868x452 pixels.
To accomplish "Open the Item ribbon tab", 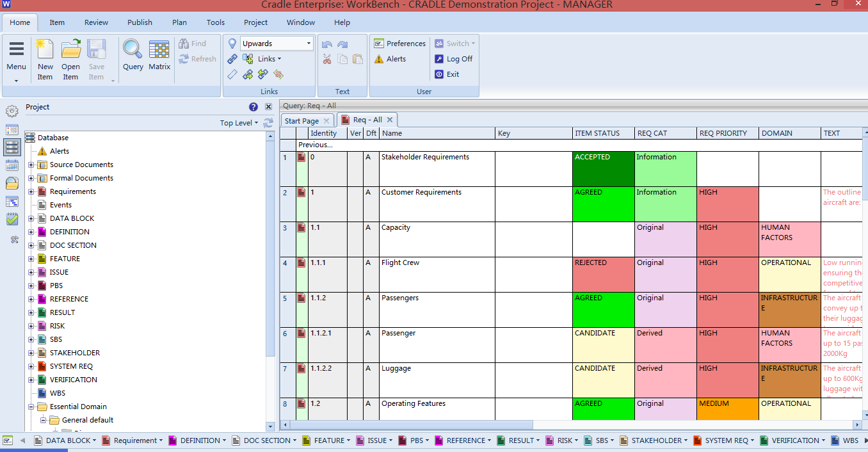I will [x=57, y=22].
